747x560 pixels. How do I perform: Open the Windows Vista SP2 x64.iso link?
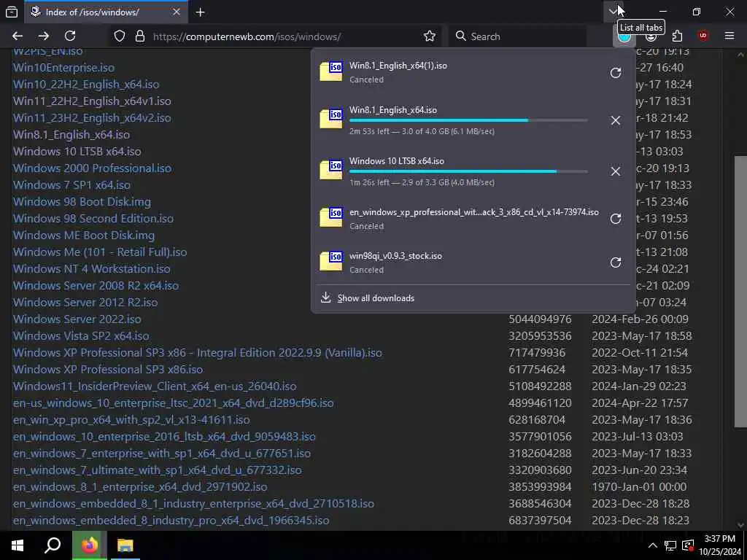tap(81, 335)
